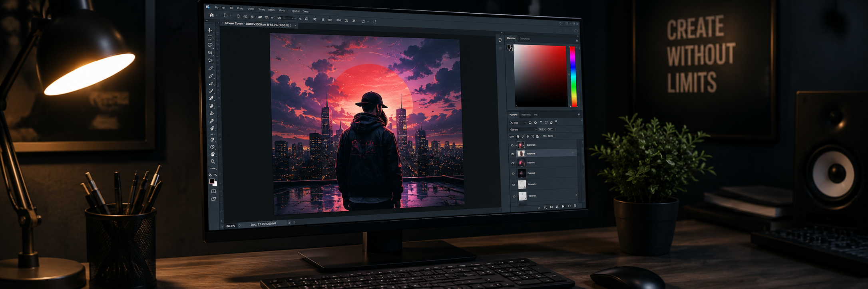Open layer style fx in Layers footer
868x289 pixels.
(545, 207)
